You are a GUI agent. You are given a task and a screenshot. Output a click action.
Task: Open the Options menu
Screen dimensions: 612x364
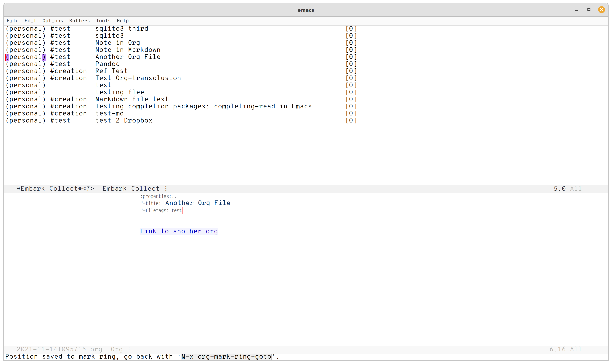[52, 21]
